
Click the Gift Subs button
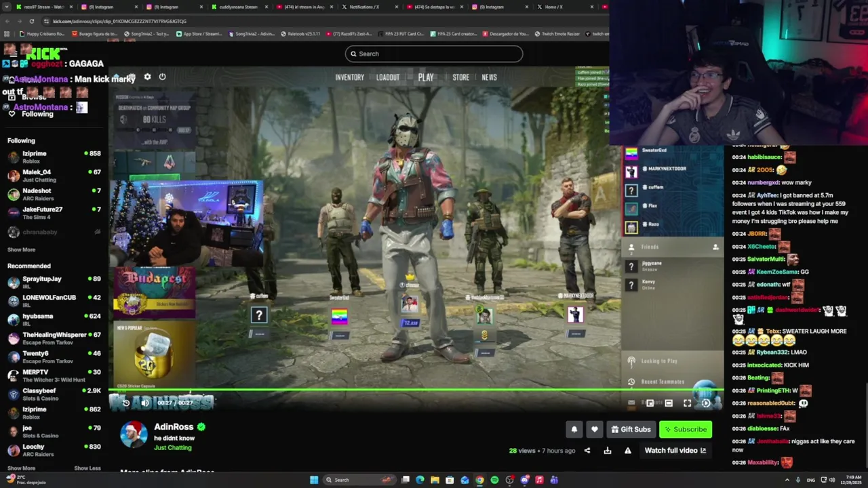pyautogui.click(x=631, y=429)
